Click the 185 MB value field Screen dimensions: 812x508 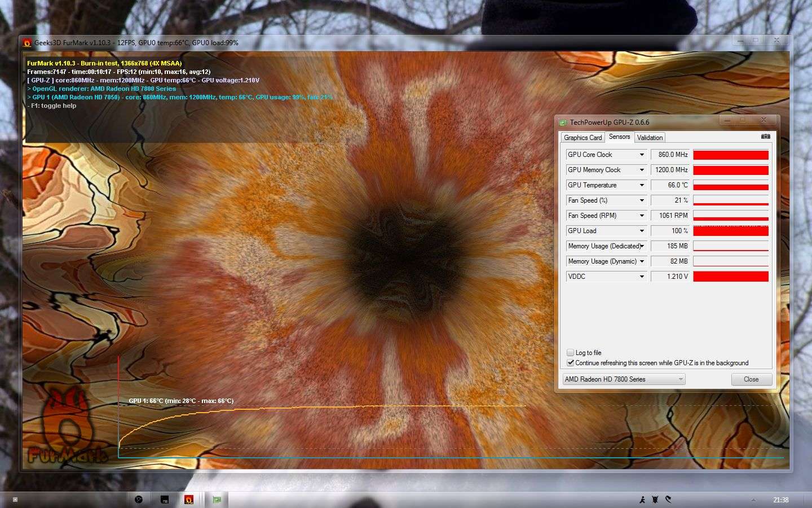point(670,246)
